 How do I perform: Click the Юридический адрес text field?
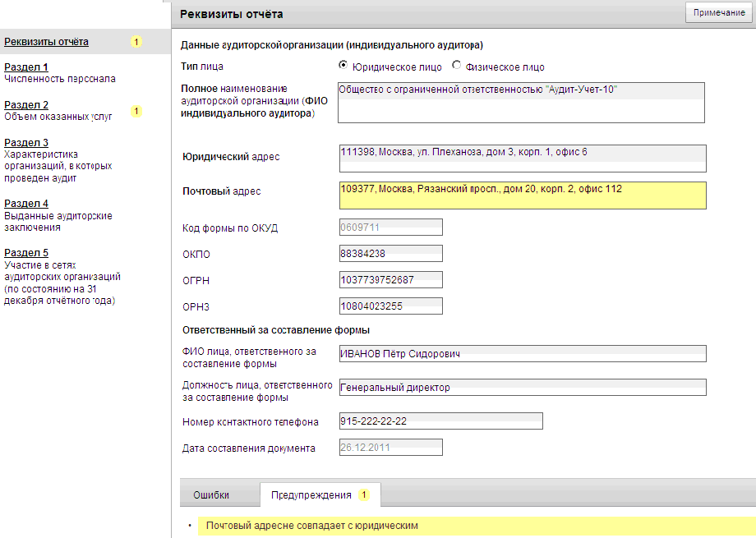523,159
